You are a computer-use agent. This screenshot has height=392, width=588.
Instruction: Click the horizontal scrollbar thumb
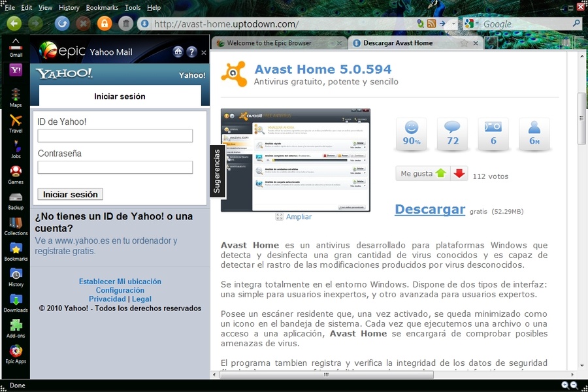click(324, 375)
